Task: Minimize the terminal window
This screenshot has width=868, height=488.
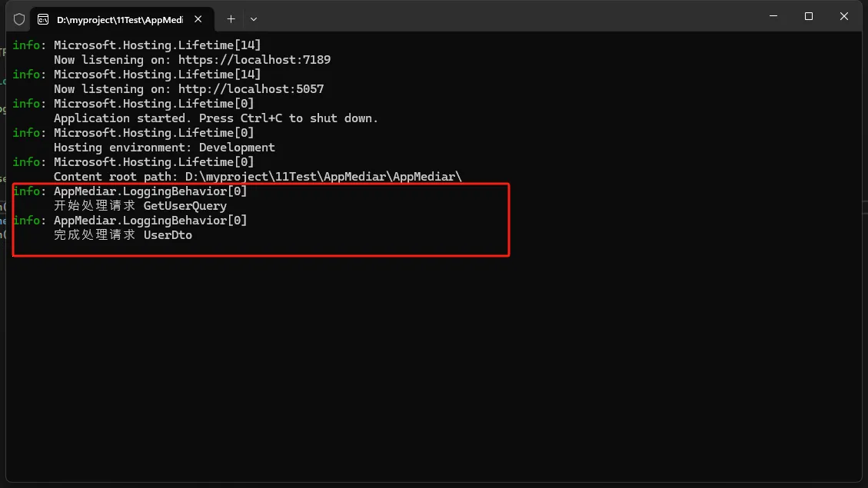Action: (x=773, y=16)
